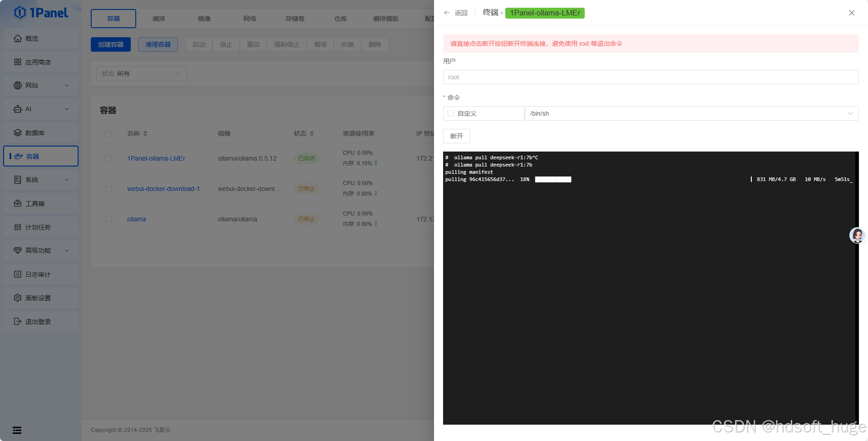The height and width of the screenshot is (441, 868).
Task: Open the overview home icon
Action: pyautogui.click(x=18, y=39)
